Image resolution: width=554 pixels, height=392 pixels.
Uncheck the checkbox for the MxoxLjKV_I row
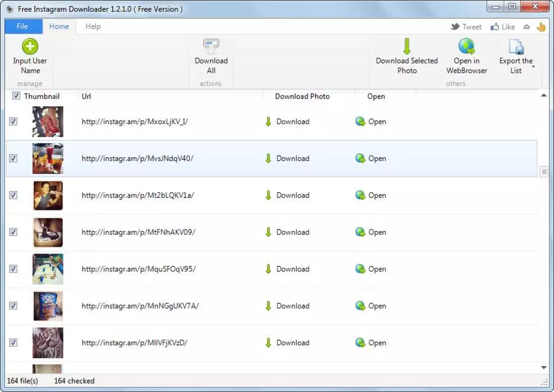tap(13, 121)
